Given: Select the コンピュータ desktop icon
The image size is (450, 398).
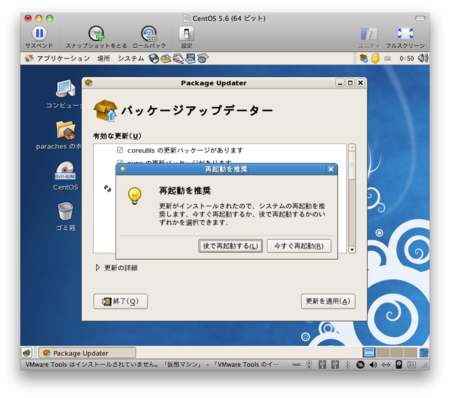Looking at the screenshot, I should click(66, 90).
